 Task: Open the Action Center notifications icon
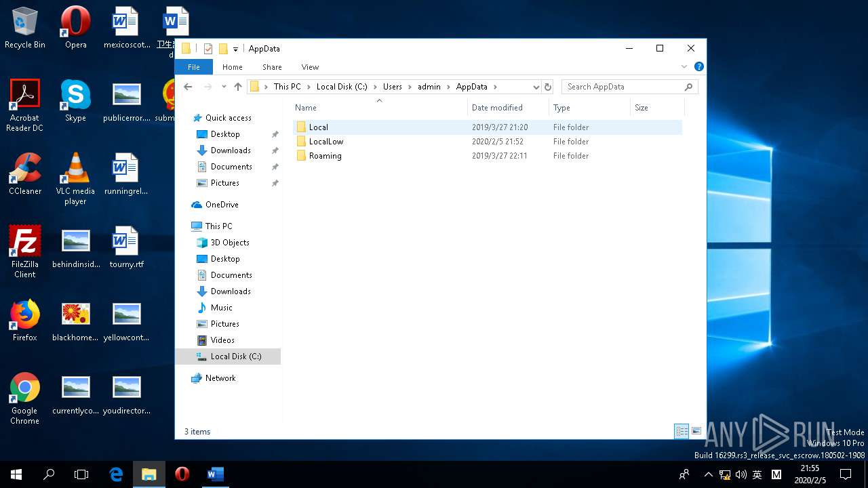tap(846, 474)
